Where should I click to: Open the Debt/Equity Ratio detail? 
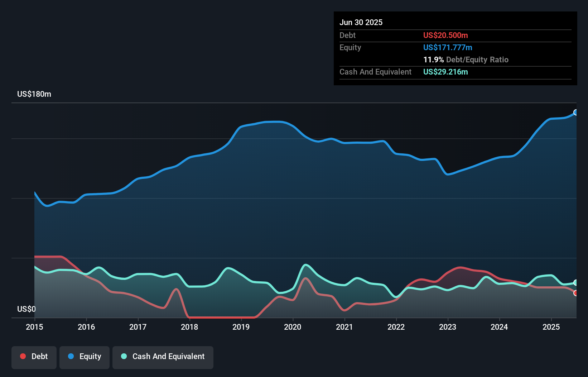(x=466, y=59)
